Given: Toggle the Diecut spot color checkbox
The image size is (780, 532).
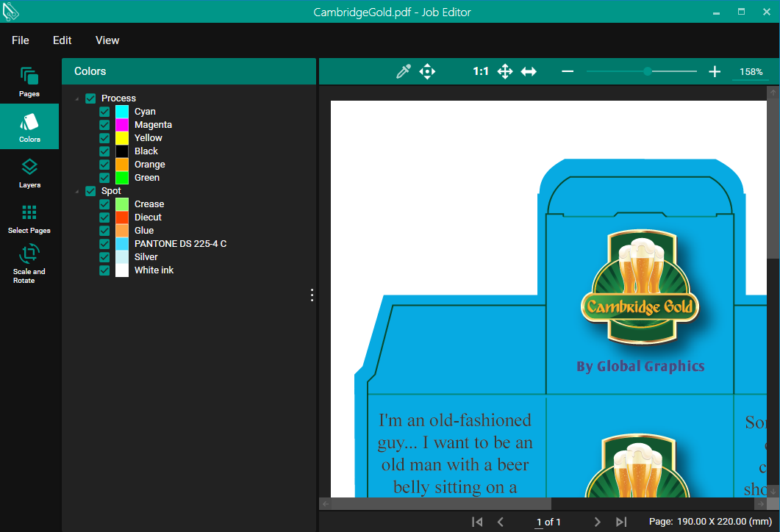Looking at the screenshot, I should pyautogui.click(x=104, y=218).
